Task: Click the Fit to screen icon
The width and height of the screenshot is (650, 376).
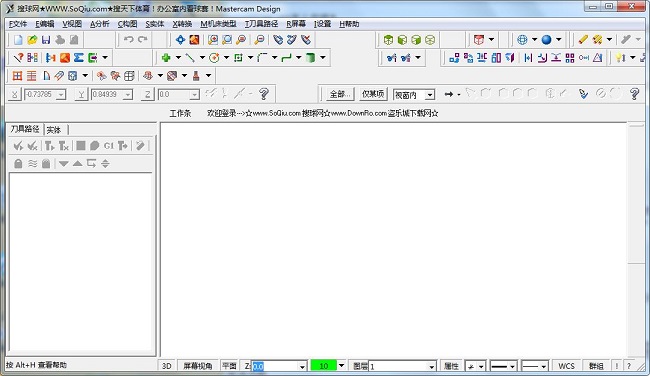Action: 180,40
